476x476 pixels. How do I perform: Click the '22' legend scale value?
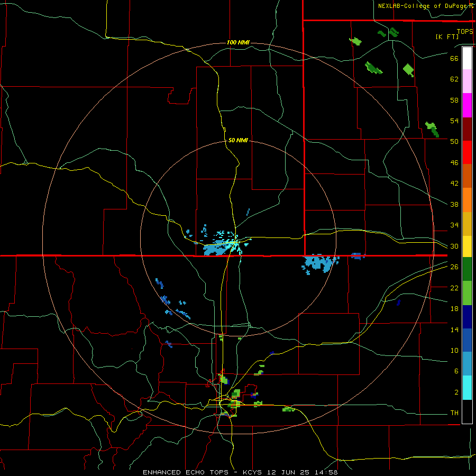point(454,288)
